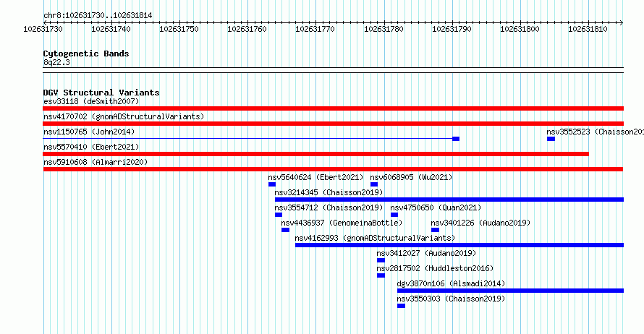Click the 8q22.3 cytogenetic band bar
644x334 pixels.
[333, 70]
